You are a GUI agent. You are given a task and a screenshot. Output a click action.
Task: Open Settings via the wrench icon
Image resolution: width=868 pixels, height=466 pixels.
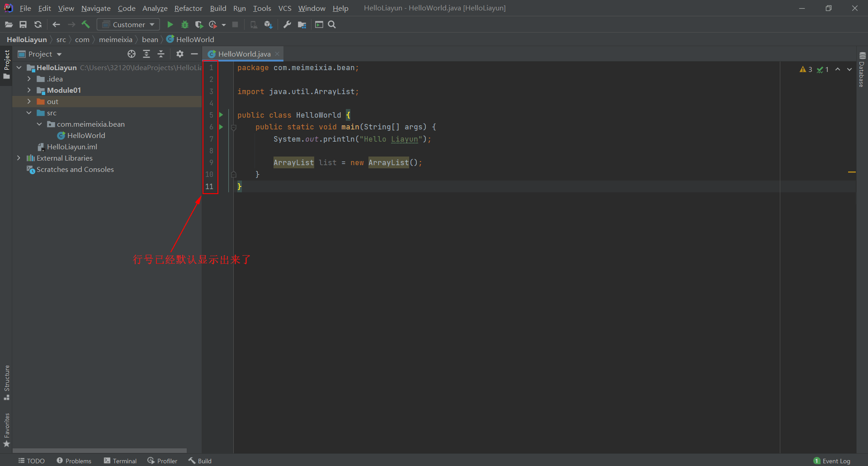pyautogui.click(x=287, y=24)
